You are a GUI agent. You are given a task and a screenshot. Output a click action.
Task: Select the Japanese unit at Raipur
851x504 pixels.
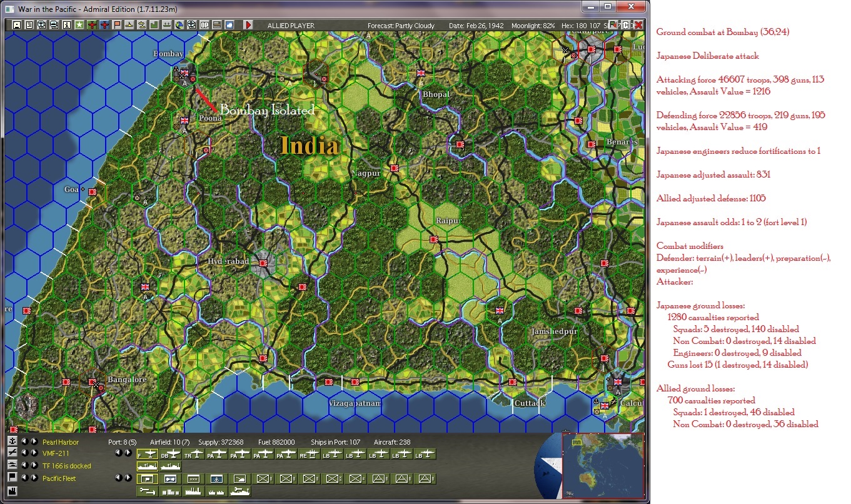coord(433,239)
